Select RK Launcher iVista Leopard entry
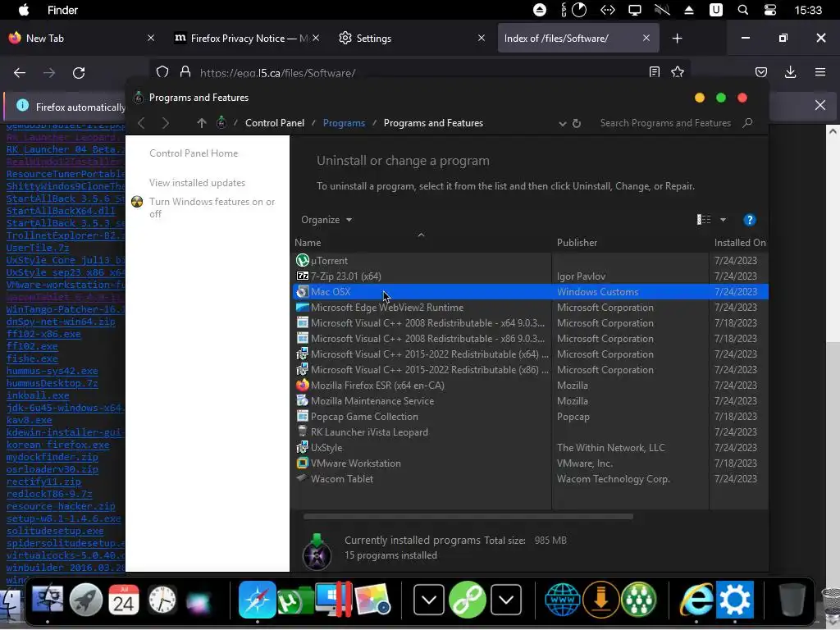 [x=531, y=431]
